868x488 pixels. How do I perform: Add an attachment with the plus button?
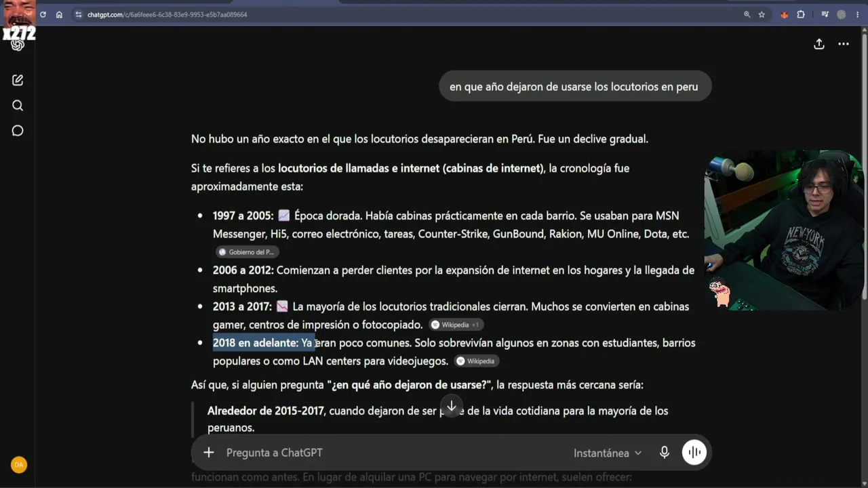[x=209, y=452]
